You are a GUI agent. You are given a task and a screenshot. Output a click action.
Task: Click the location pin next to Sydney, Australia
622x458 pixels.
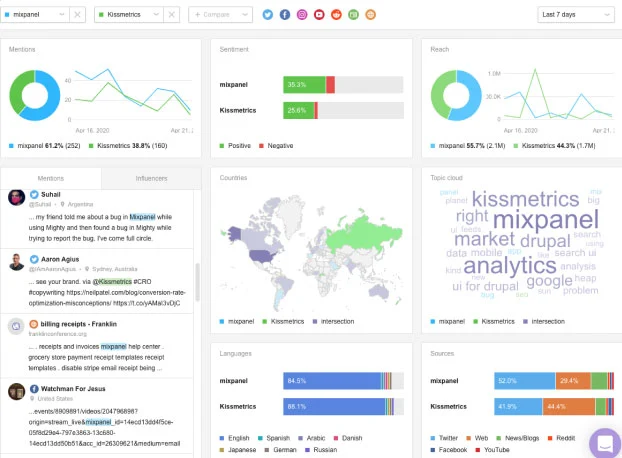(87, 269)
